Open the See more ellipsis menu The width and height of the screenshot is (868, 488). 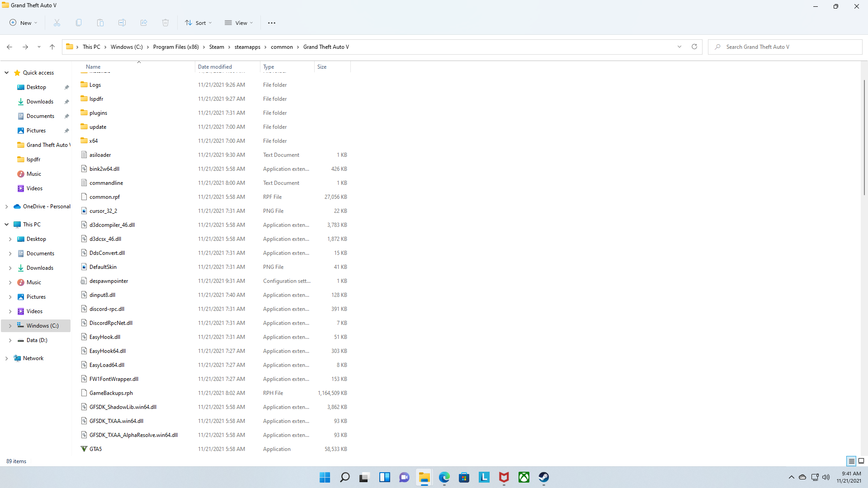[271, 23]
